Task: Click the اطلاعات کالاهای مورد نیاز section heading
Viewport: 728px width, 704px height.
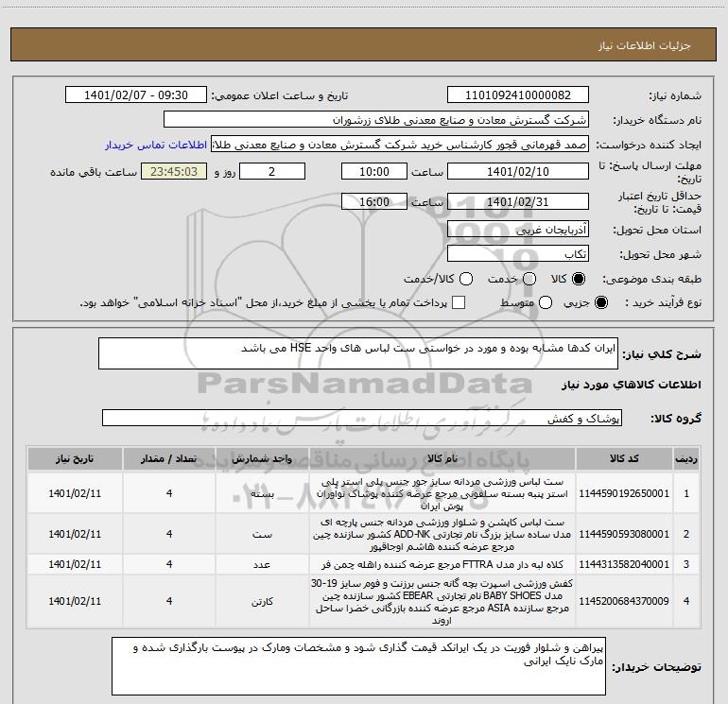Action: click(x=632, y=385)
